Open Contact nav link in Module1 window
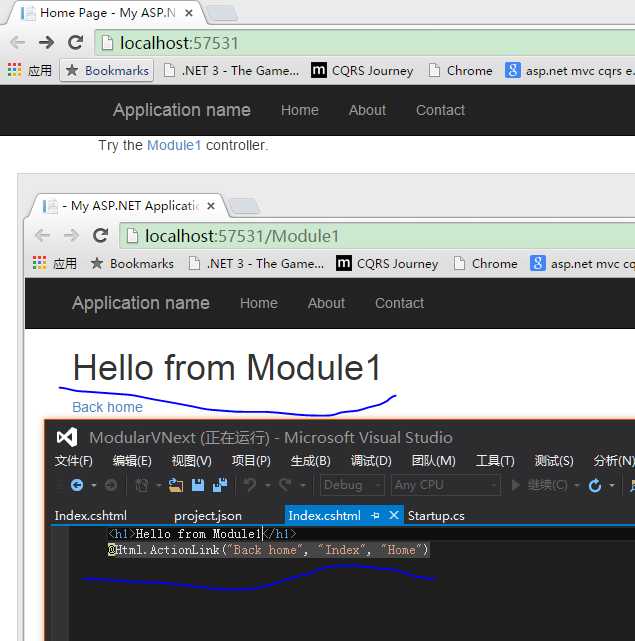The image size is (635, 641). pos(399,303)
